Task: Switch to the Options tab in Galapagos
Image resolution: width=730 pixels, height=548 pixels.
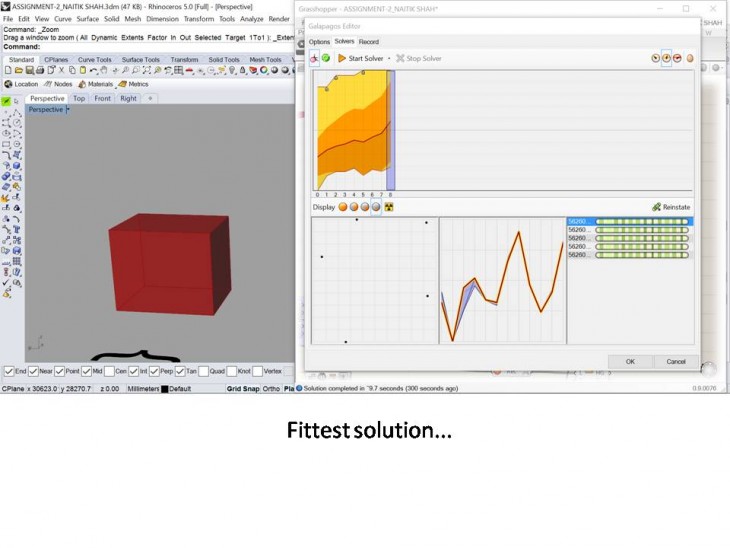Action: tap(319, 42)
